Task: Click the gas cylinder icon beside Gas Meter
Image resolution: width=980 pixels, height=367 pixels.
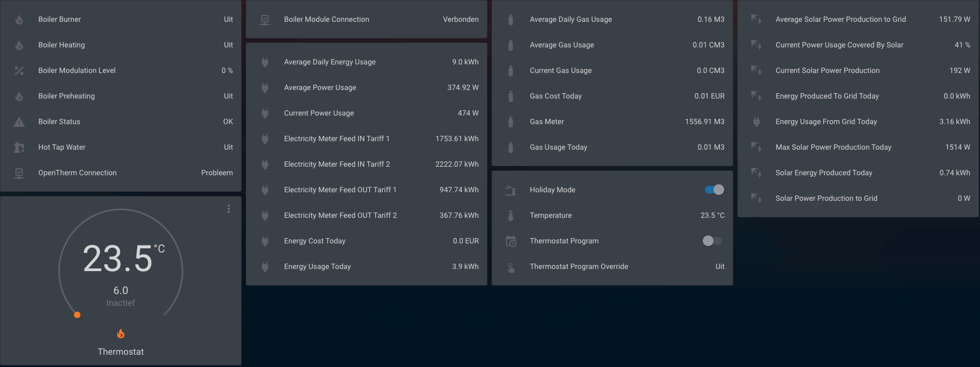Action: pyautogui.click(x=511, y=122)
